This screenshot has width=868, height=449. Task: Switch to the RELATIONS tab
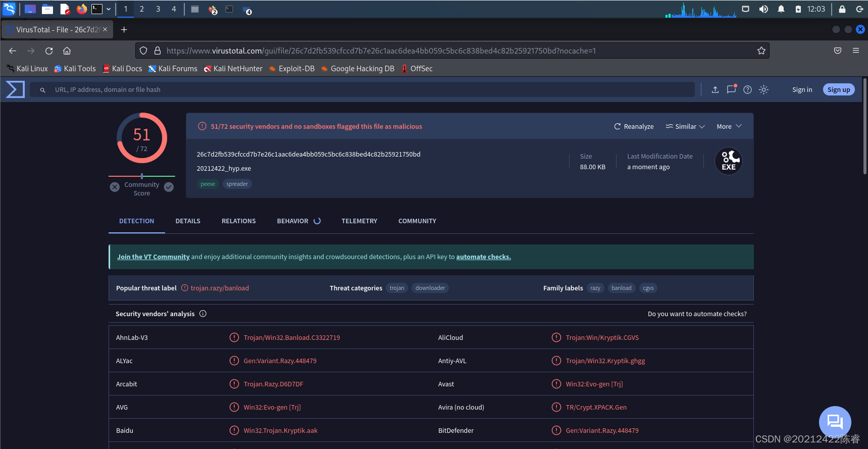point(239,221)
